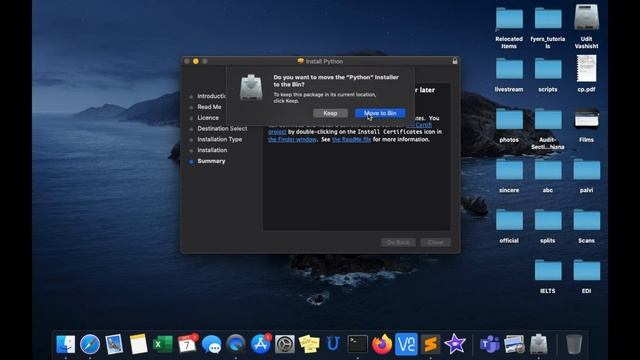The height and width of the screenshot is (360, 640).
Task: Select the splits folder on desktop
Action: click(x=548, y=220)
